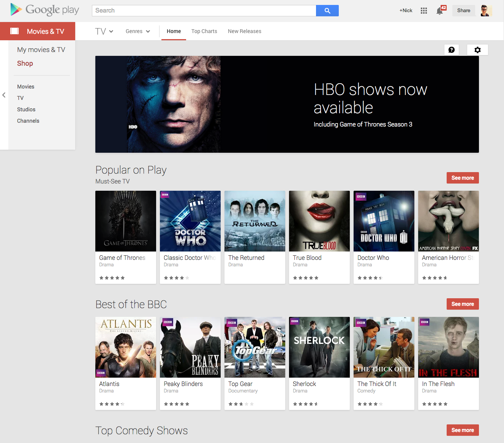Click the Top Gear title text
Screen dimensions: 504x443
pyautogui.click(x=240, y=384)
